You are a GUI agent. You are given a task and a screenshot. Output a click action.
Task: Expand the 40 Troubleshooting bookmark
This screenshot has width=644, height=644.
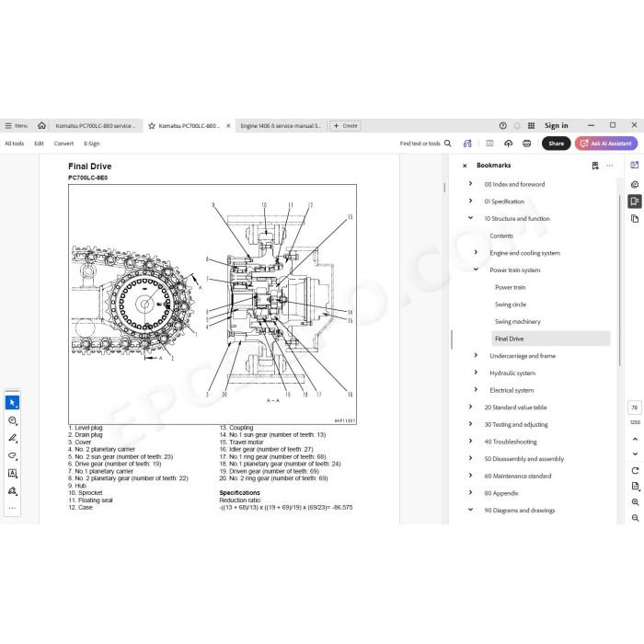pos(471,441)
